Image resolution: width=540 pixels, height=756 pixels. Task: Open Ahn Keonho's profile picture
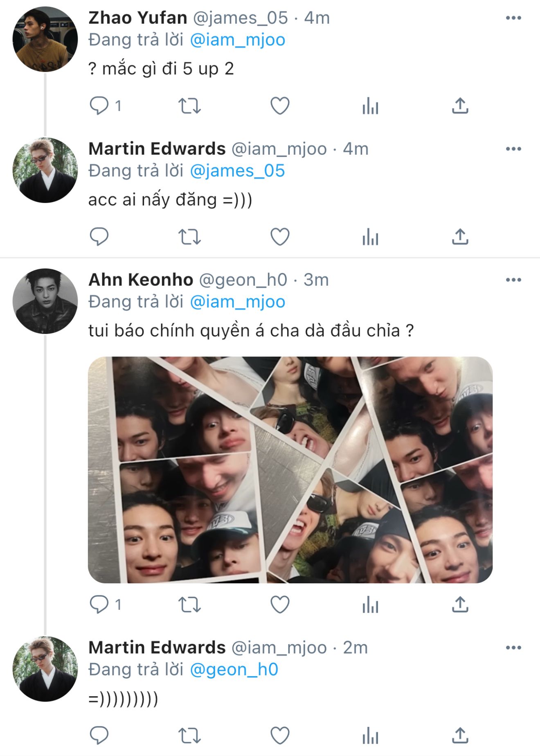[x=45, y=301]
